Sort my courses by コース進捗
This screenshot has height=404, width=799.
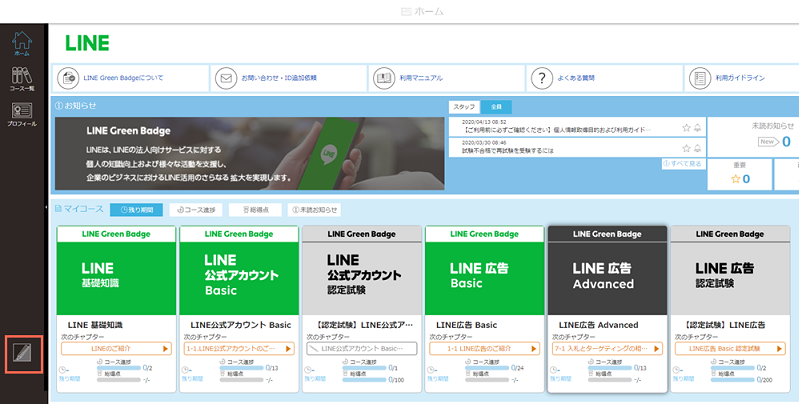tap(196, 210)
